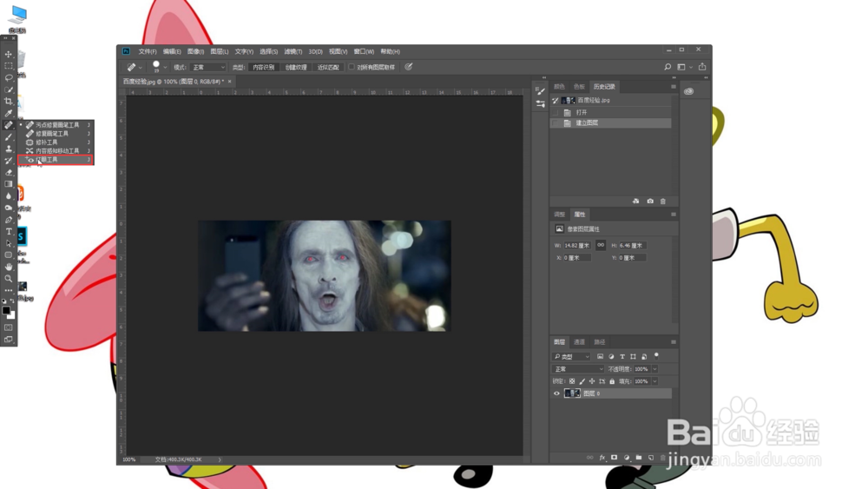Switch to 调整 tab
The width and height of the screenshot is (868, 489).
(560, 215)
